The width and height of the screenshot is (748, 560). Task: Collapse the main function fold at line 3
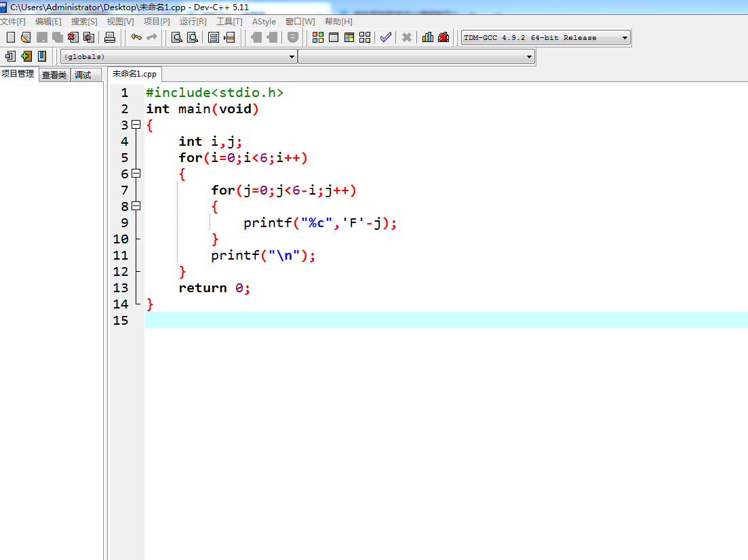[x=136, y=125]
